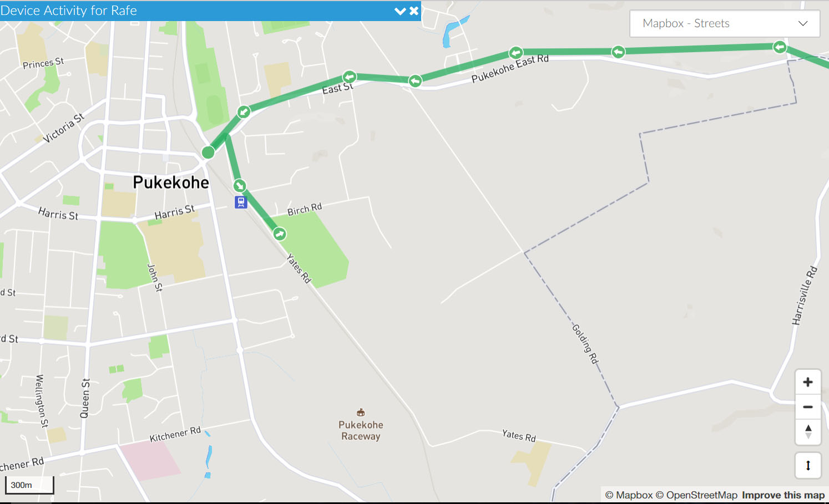
Task: Close the Device Activity for Rafe panel
Action: click(x=414, y=11)
